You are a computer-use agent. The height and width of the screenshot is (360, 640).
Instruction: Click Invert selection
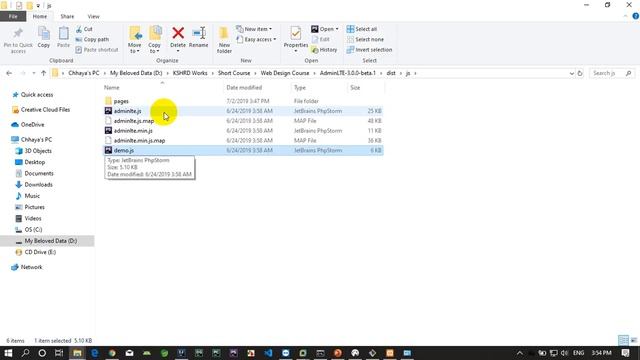point(369,50)
